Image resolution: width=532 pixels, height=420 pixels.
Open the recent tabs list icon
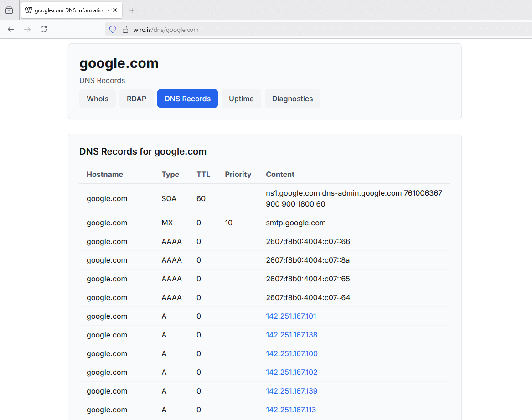click(x=9, y=10)
